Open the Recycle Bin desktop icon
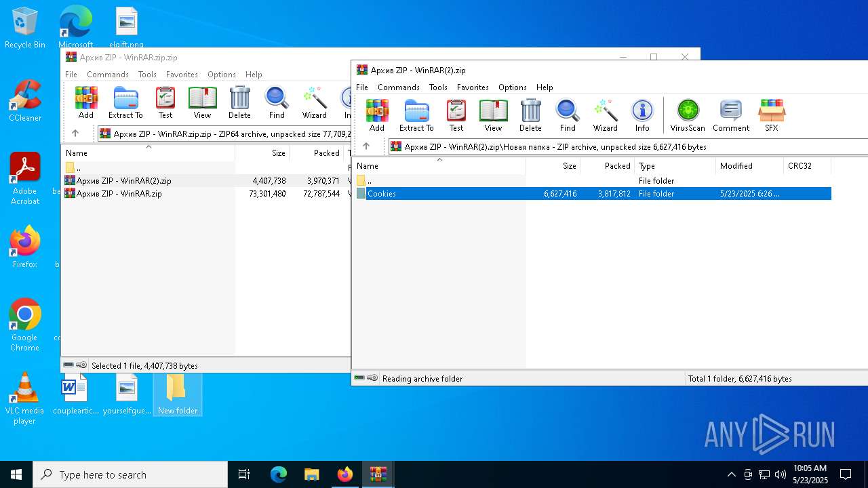 pos(25,28)
